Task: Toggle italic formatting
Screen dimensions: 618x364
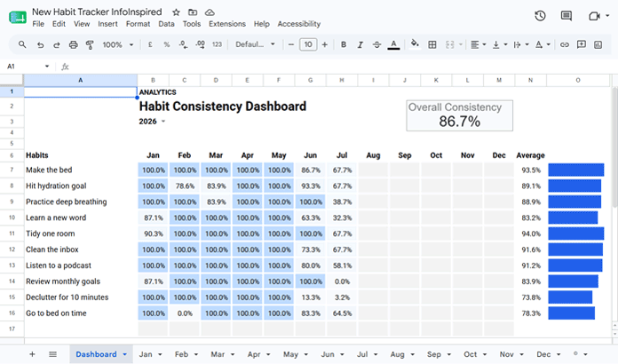Action: [360, 45]
